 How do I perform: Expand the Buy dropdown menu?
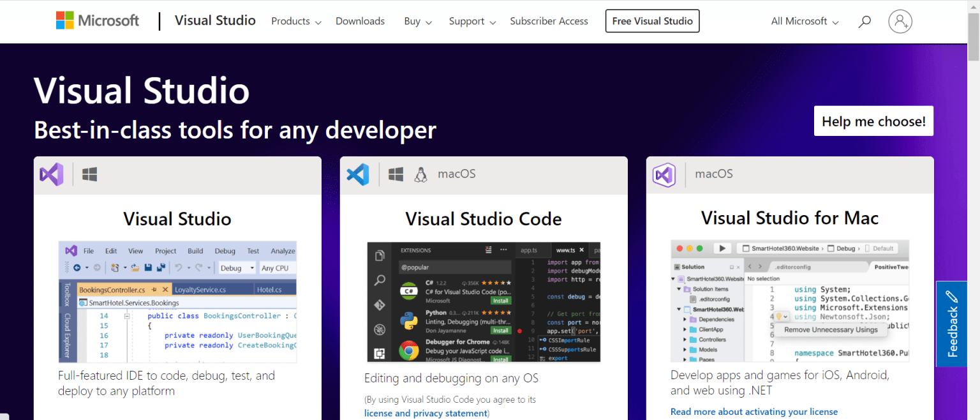pos(418,21)
